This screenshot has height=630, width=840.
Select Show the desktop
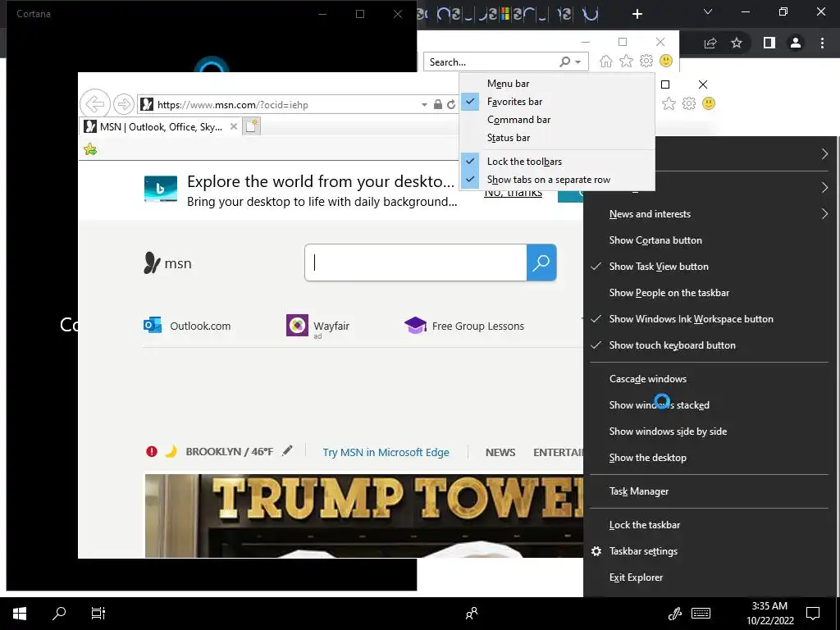click(x=710, y=458)
